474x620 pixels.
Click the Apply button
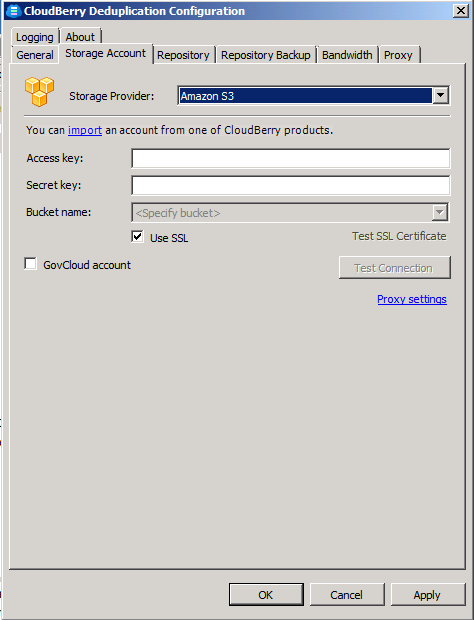(x=427, y=595)
